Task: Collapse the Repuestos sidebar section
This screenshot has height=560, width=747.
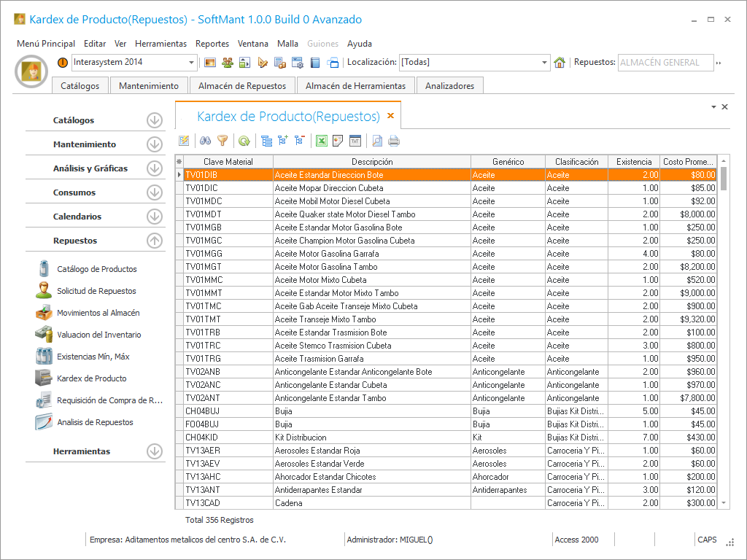Action: (154, 241)
